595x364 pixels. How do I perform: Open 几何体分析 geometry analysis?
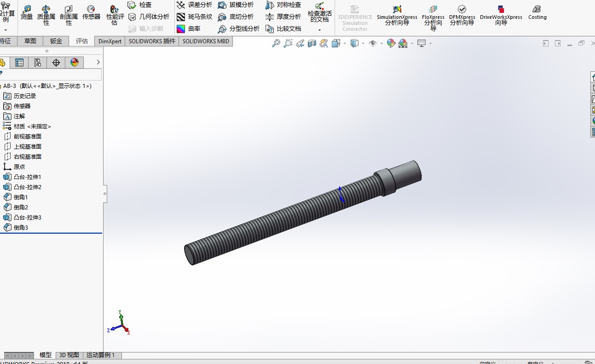149,17
